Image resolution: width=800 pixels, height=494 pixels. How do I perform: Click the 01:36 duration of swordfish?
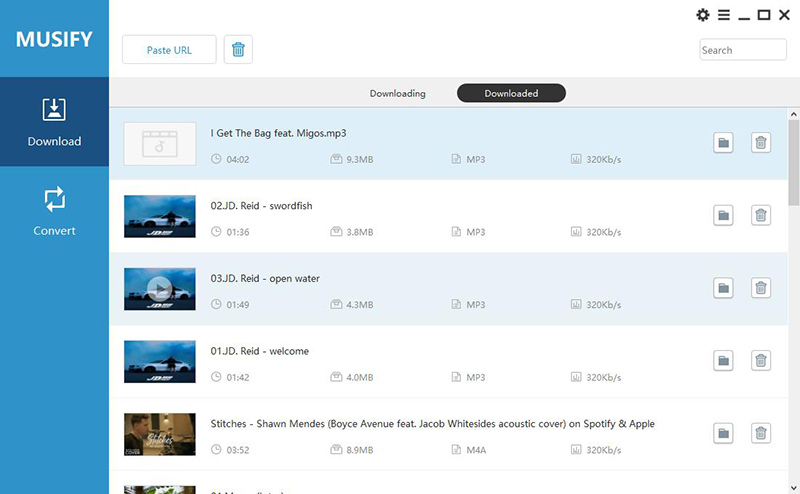pos(238,232)
